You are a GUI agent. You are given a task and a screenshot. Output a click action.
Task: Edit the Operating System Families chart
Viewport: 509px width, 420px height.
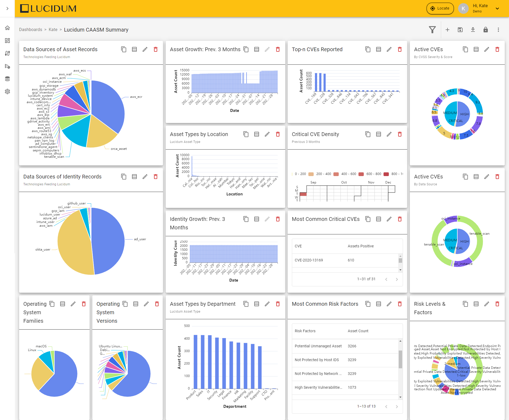[x=73, y=304]
